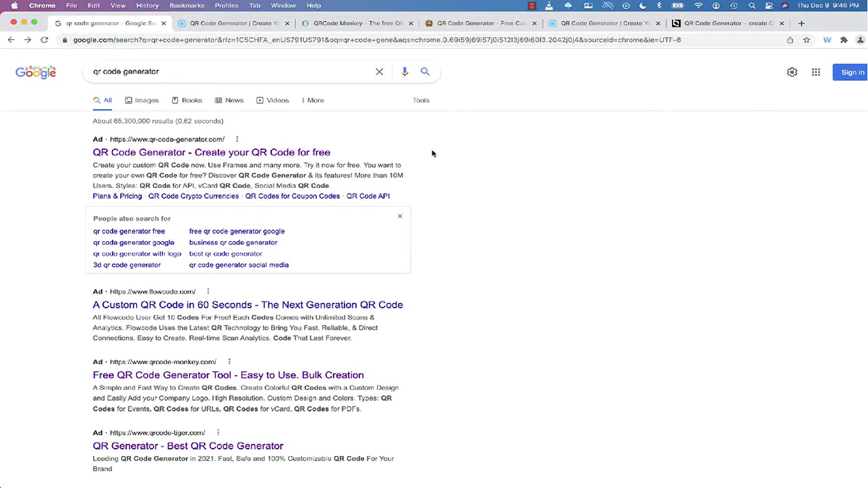Open QR Generator - Best QR Code Generator result
Image resolution: width=868 pixels, height=488 pixels.
pyautogui.click(x=188, y=446)
